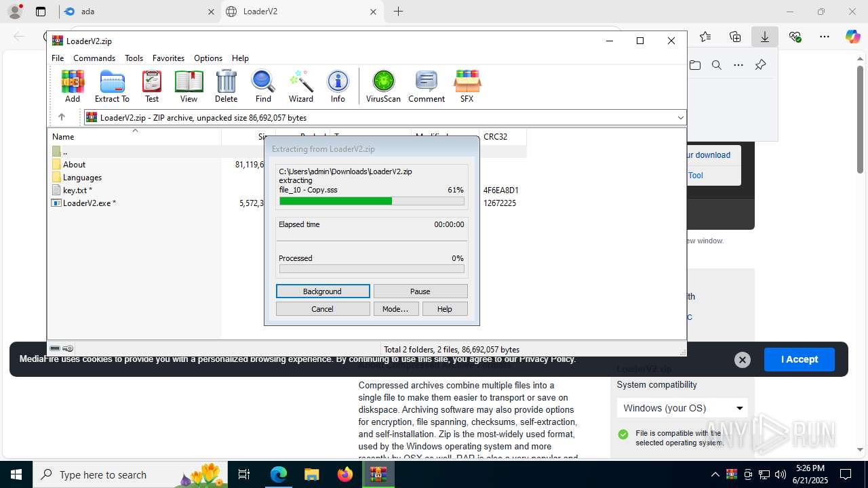Open the Help menu
Image resolution: width=868 pixels, height=488 pixels.
point(240,58)
